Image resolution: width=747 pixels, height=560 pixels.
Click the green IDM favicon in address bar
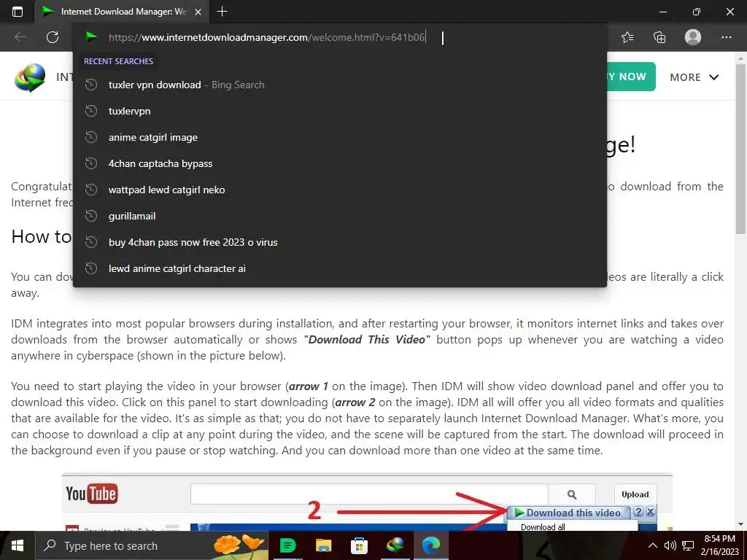91,37
